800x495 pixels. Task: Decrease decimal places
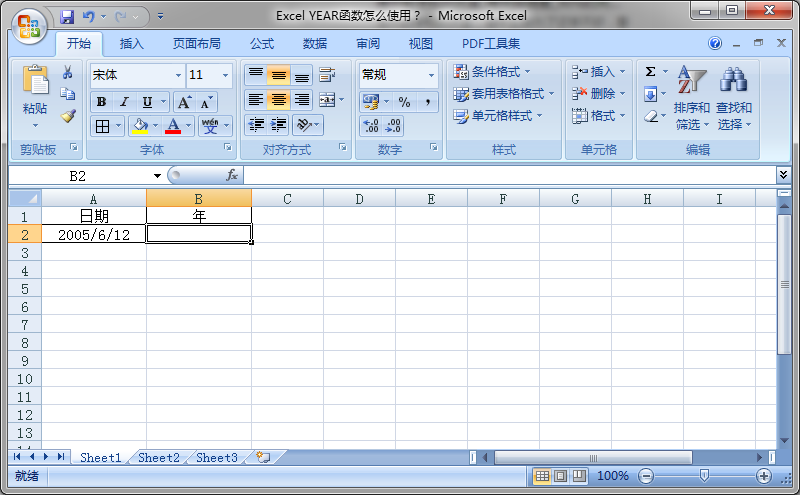(393, 126)
